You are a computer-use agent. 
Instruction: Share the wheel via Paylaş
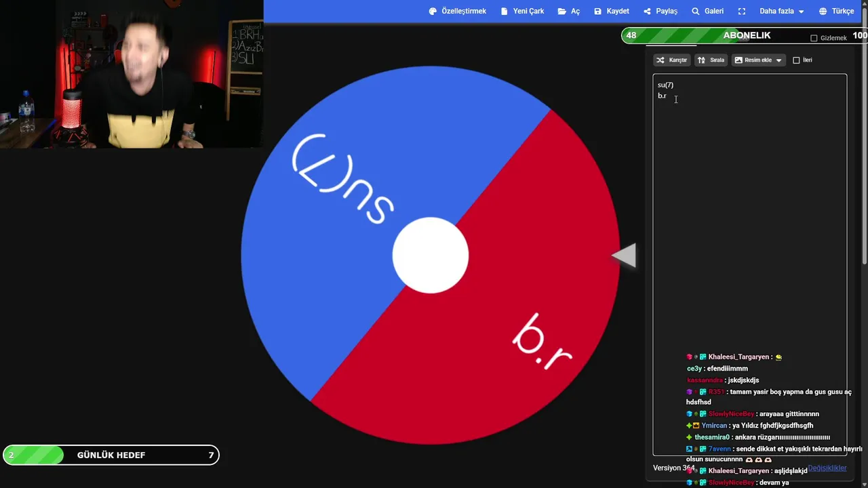point(660,11)
